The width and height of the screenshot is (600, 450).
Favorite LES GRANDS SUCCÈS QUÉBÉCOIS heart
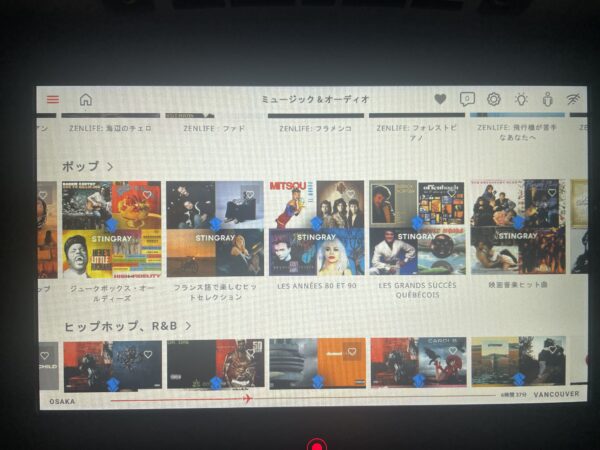452,193
